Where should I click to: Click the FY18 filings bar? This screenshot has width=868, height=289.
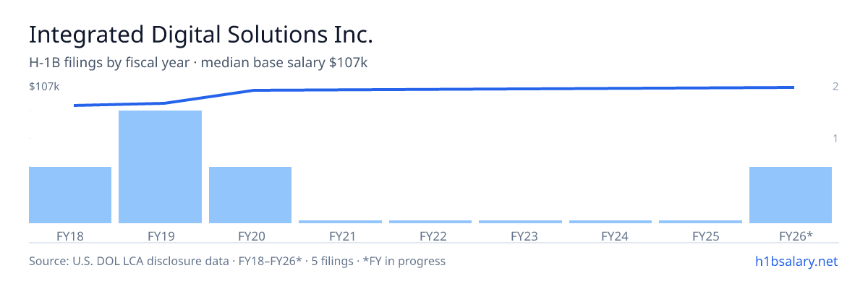(70, 195)
